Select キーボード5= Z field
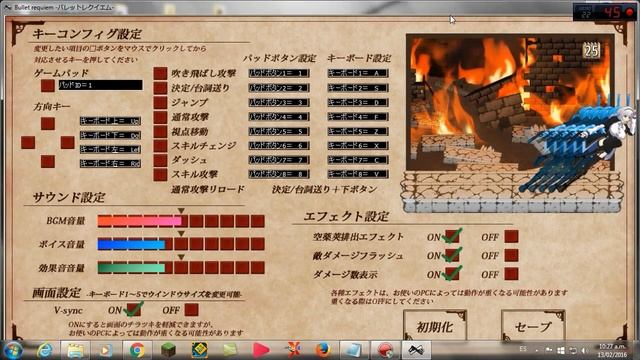 click(358, 131)
